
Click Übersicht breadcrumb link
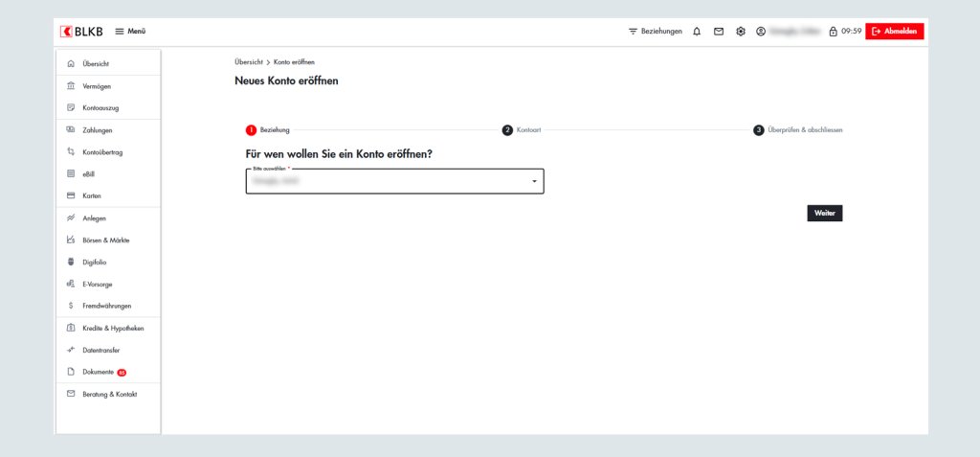(x=249, y=62)
